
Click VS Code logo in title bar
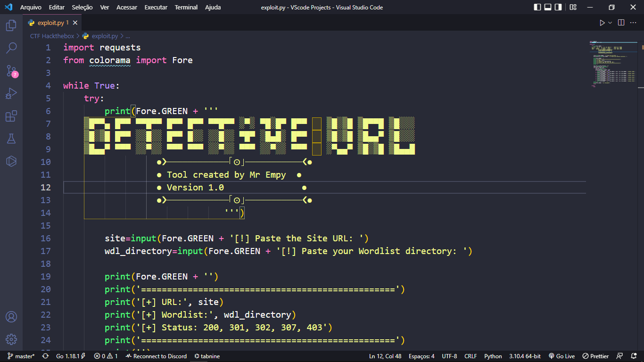pyautogui.click(x=8, y=7)
